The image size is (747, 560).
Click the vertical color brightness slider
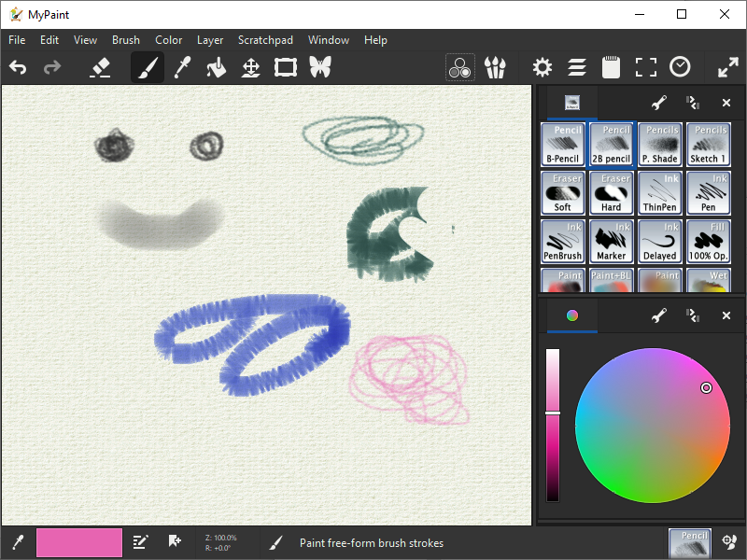pos(553,425)
